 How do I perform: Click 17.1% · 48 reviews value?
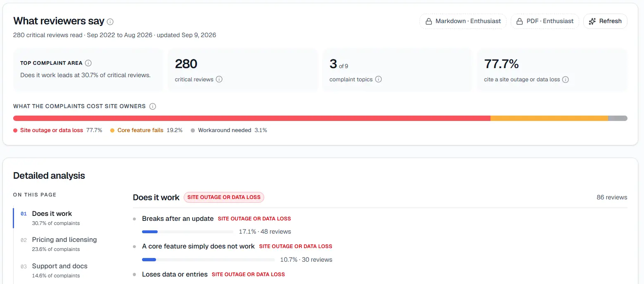pyautogui.click(x=265, y=232)
